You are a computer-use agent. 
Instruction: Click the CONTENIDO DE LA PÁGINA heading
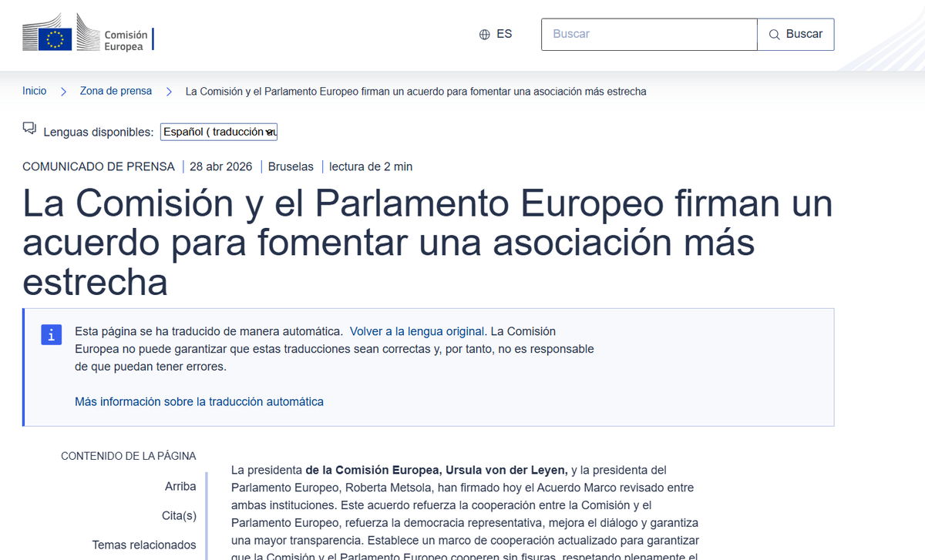129,456
